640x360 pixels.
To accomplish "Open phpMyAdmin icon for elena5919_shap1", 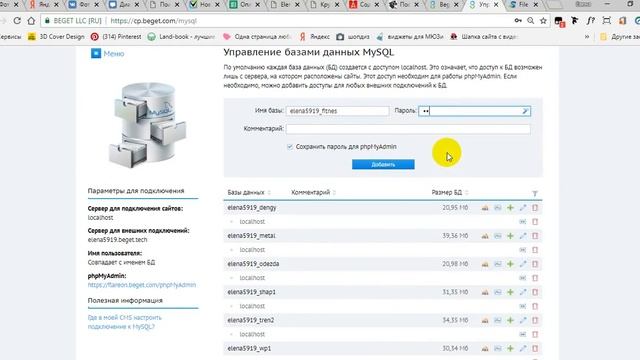I will pyautogui.click(x=485, y=292).
